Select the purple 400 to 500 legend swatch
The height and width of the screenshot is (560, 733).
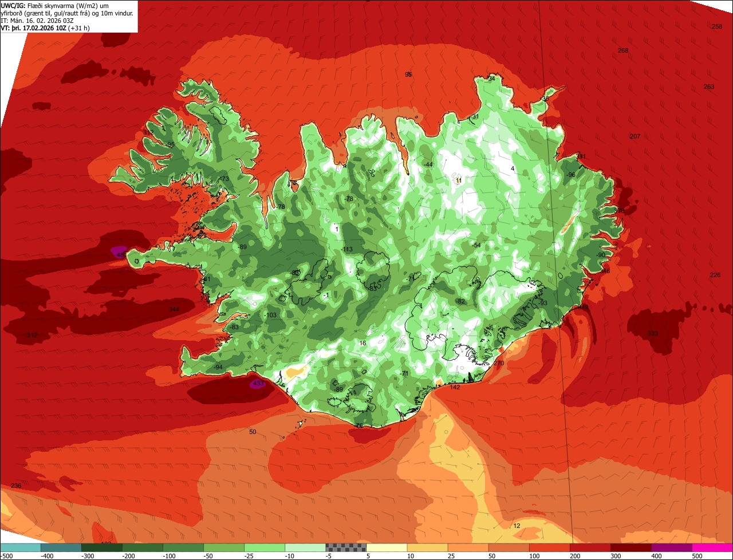pyautogui.click(x=671, y=547)
